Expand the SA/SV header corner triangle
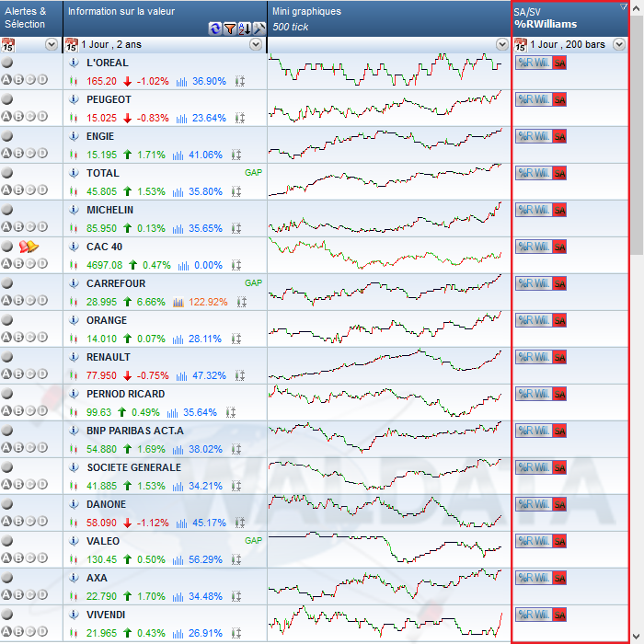The image size is (644, 644). click(624, 6)
